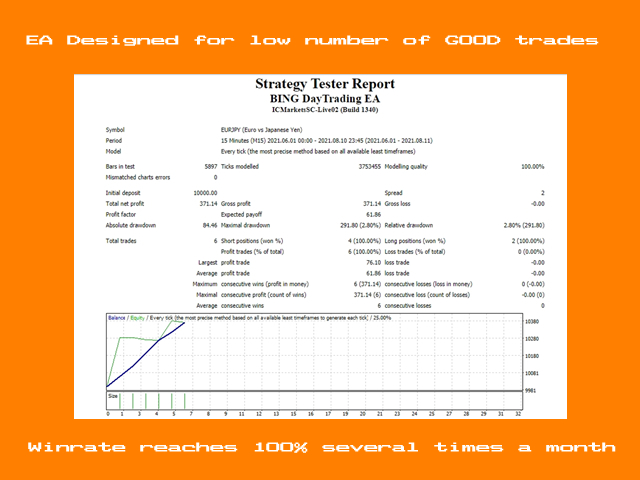Click the "Size" label in the lower chart panel
The width and height of the screenshot is (640, 480).
113,396
